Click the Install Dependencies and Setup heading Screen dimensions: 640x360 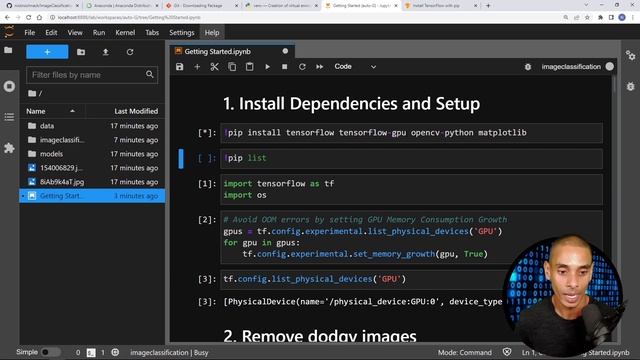click(351, 104)
